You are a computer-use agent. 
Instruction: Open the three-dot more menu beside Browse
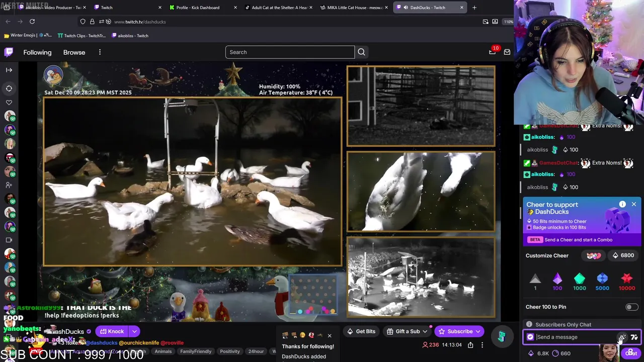pos(100,52)
